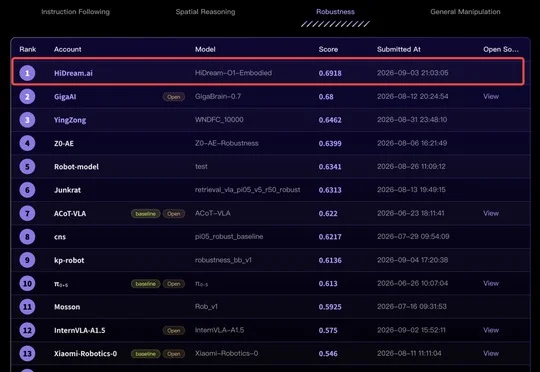
Task: Go to the General Manipulation tab
Action: pyautogui.click(x=465, y=12)
